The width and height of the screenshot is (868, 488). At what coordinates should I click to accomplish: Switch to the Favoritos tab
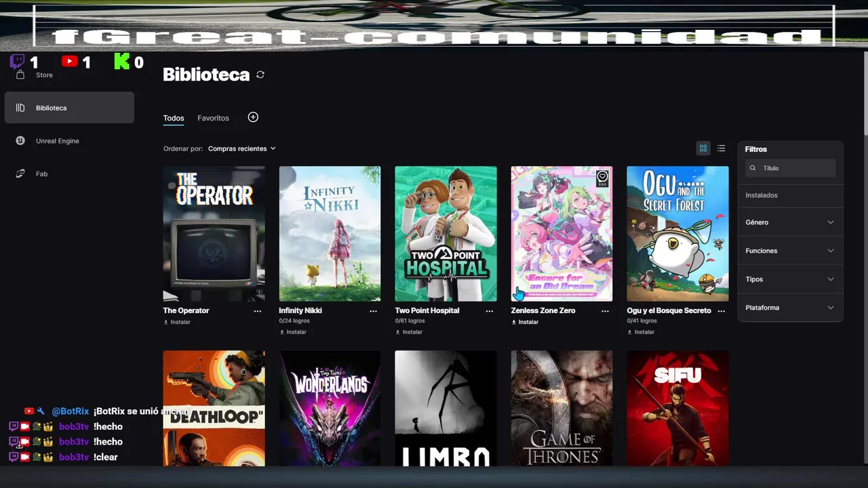click(213, 118)
